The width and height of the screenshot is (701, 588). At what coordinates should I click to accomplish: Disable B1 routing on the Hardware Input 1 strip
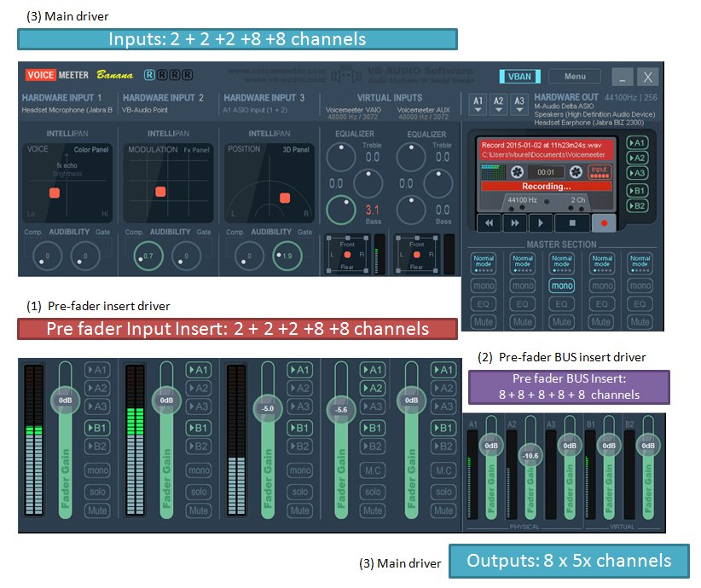point(97,428)
